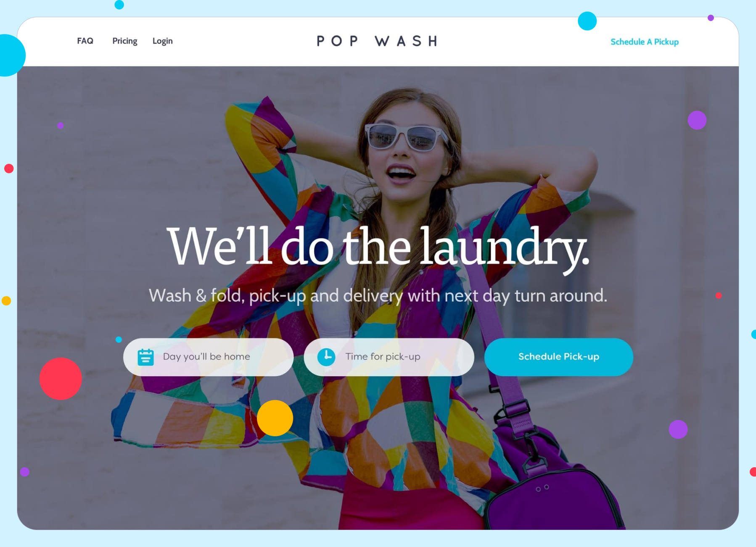Viewport: 756px width, 547px height.
Task: Click the Wash & fold subtitle text
Action: 378,296
